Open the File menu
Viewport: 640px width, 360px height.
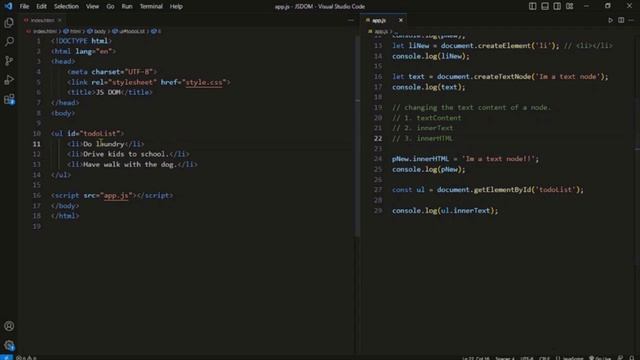click(x=24, y=6)
